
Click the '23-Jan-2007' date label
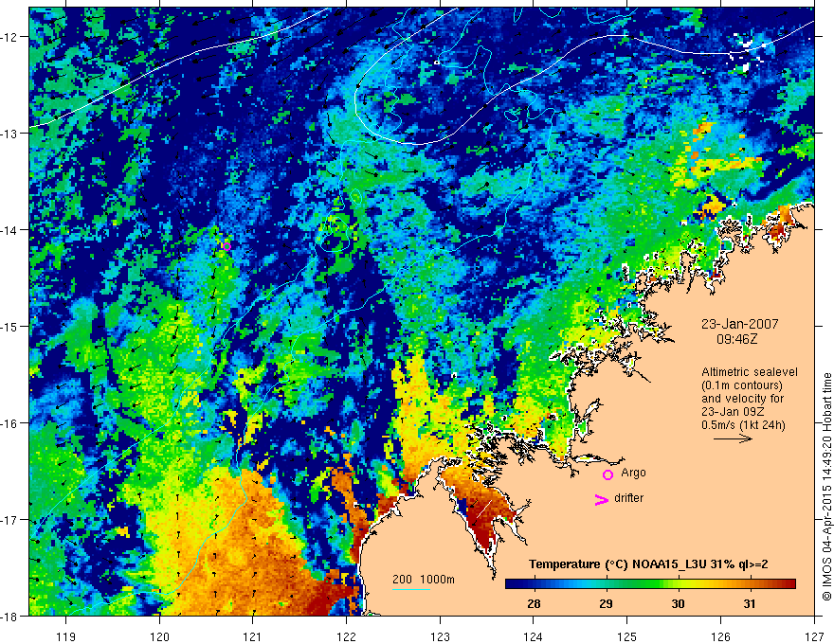click(x=739, y=324)
